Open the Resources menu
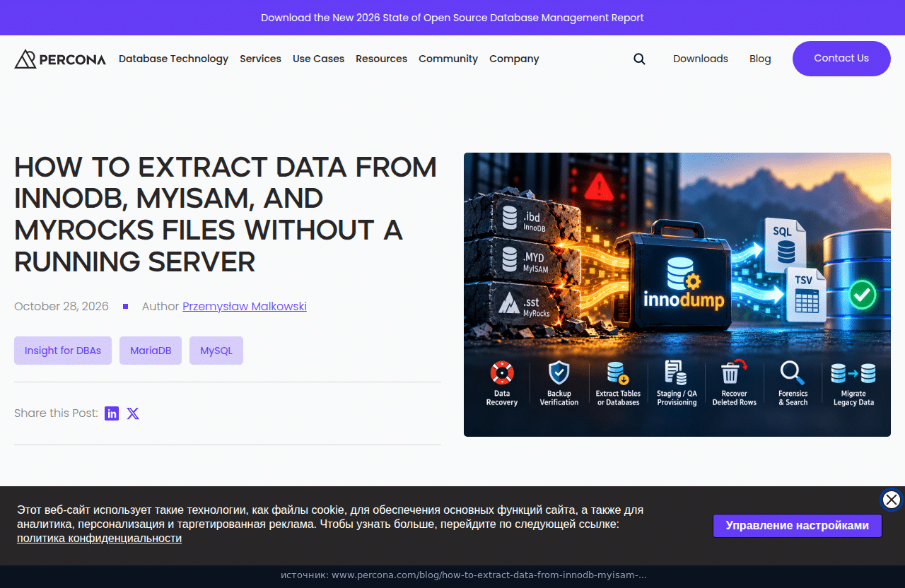 point(381,59)
